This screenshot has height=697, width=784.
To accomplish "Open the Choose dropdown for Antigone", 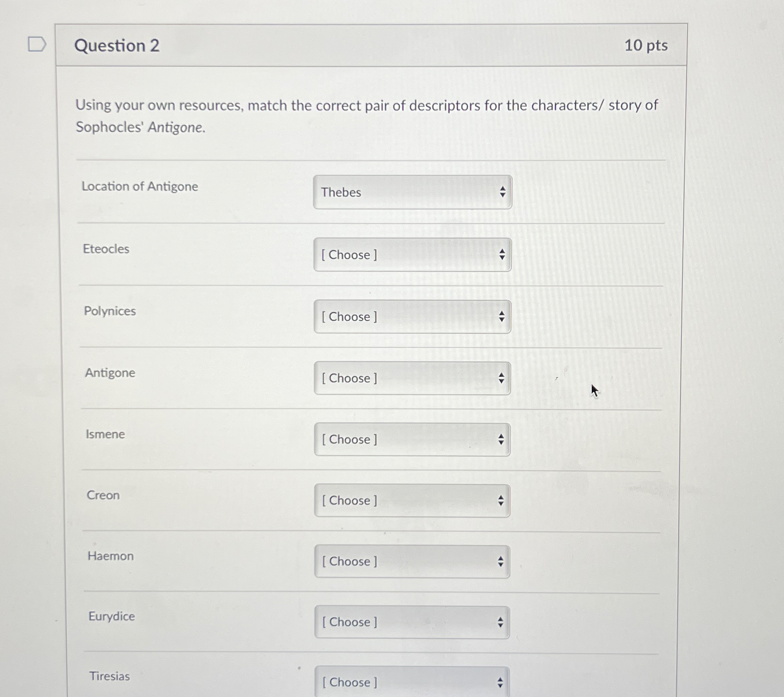I will tap(405, 378).
